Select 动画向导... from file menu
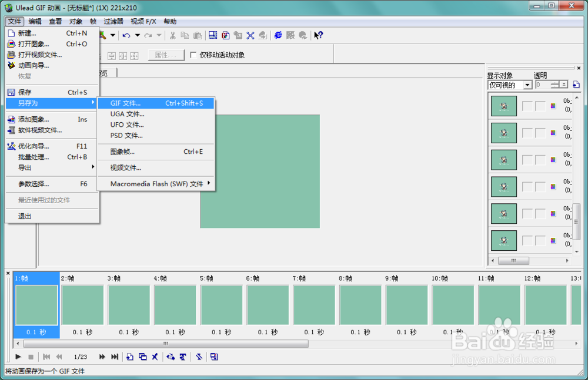588x380 pixels. pos(52,65)
